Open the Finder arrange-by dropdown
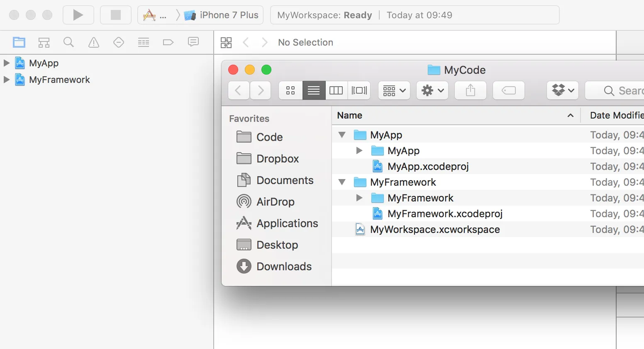This screenshot has width=644, height=349. (394, 90)
